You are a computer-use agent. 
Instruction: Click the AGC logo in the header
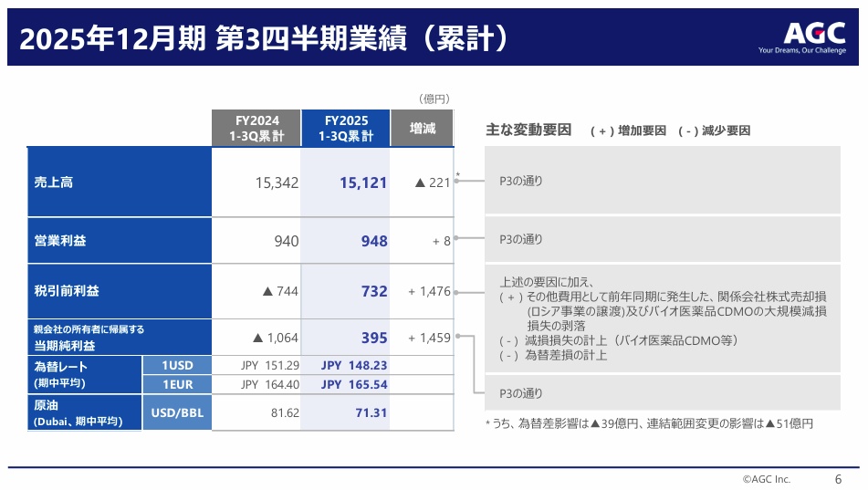point(814,33)
